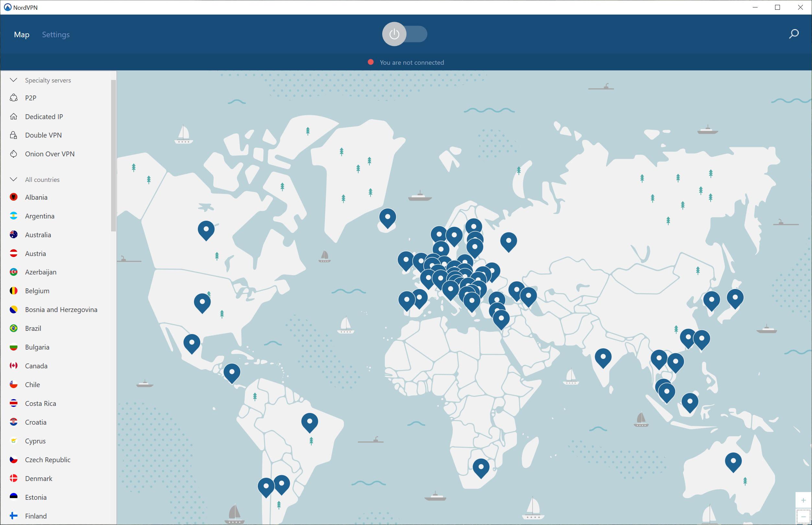The height and width of the screenshot is (525, 812).
Task: Click the Denmark flag icon
Action: tap(14, 478)
